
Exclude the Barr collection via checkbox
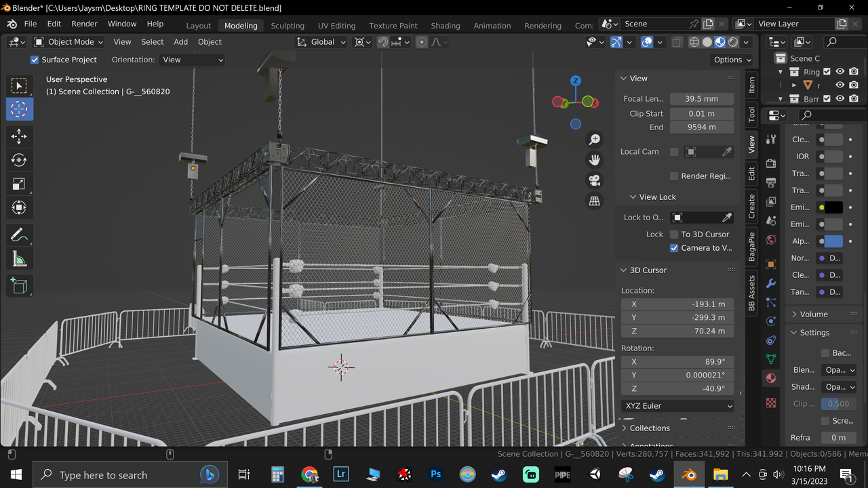tap(827, 99)
